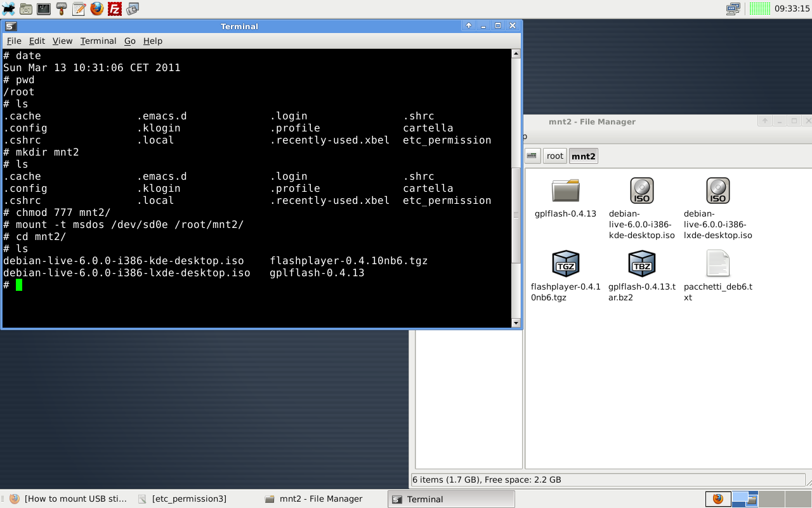The image size is (812, 508).
Task: Click the mnt2 path bar button
Action: (x=583, y=156)
